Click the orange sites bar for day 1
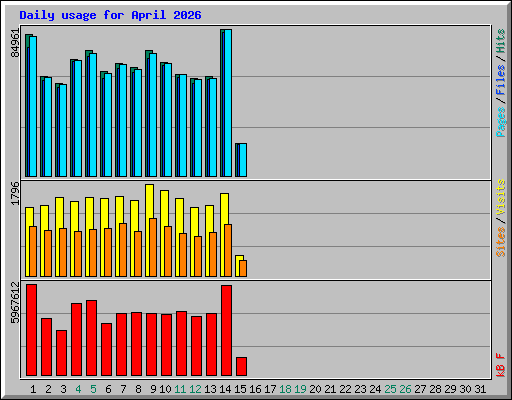This screenshot has width=512, height=400. (33, 251)
